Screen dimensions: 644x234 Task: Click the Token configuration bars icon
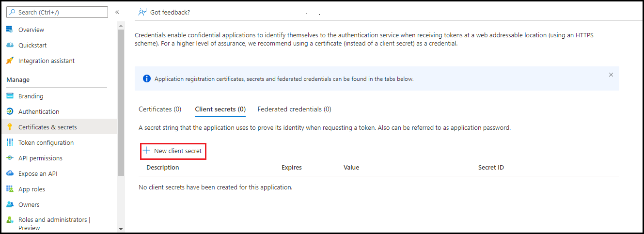point(10,142)
